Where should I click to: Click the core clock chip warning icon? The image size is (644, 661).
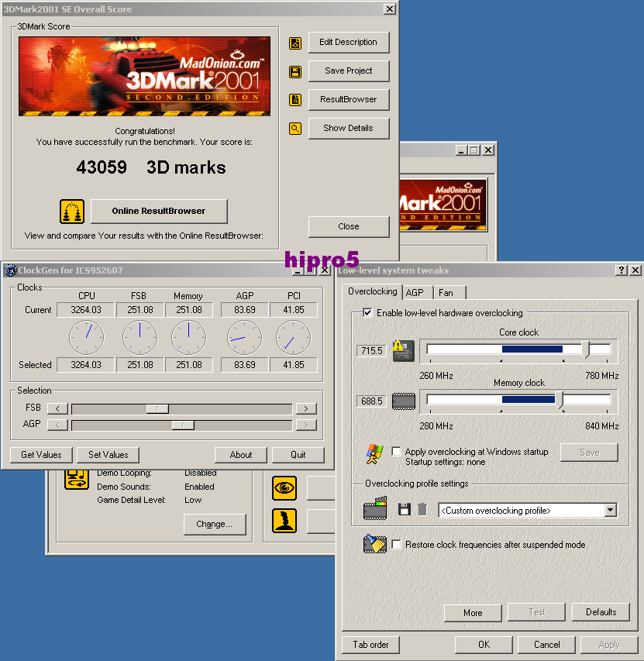[x=403, y=351]
